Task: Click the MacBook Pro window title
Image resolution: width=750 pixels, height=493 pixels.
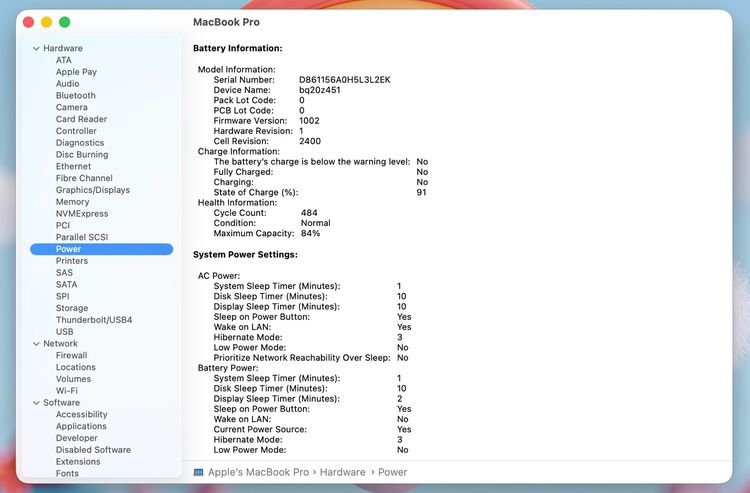Action: click(x=226, y=22)
